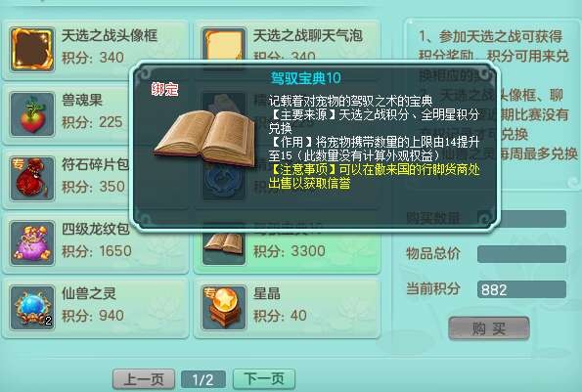Click the 天选之战聊天气泡 scroll icon
The image size is (582, 392).
(x=224, y=43)
